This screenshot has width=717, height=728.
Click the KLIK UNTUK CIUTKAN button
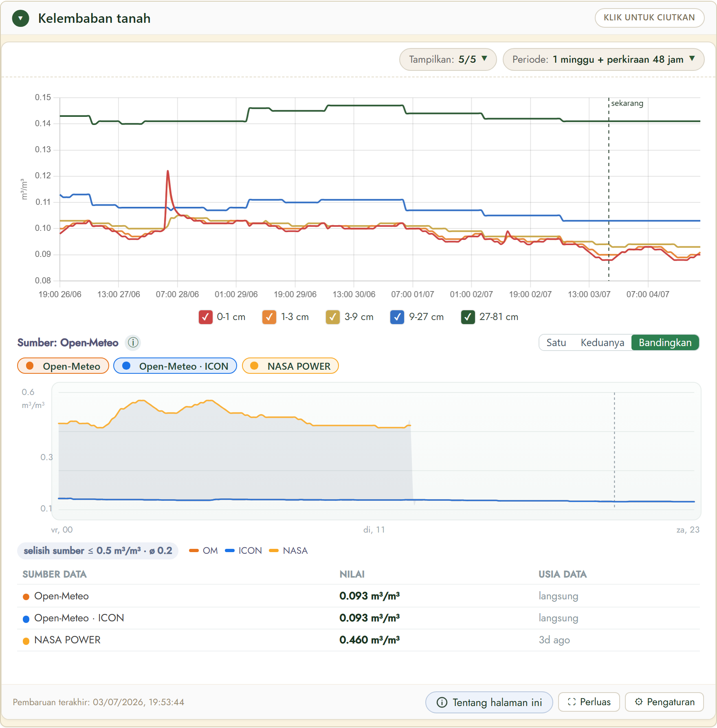tap(649, 18)
